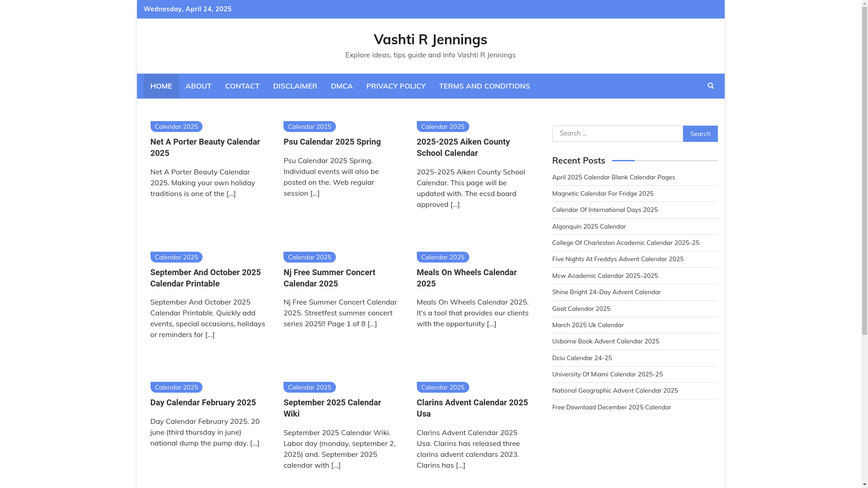Open March 2025 Uk Calendar link
Image resolution: width=868 pixels, height=488 pixels.
coord(588,325)
